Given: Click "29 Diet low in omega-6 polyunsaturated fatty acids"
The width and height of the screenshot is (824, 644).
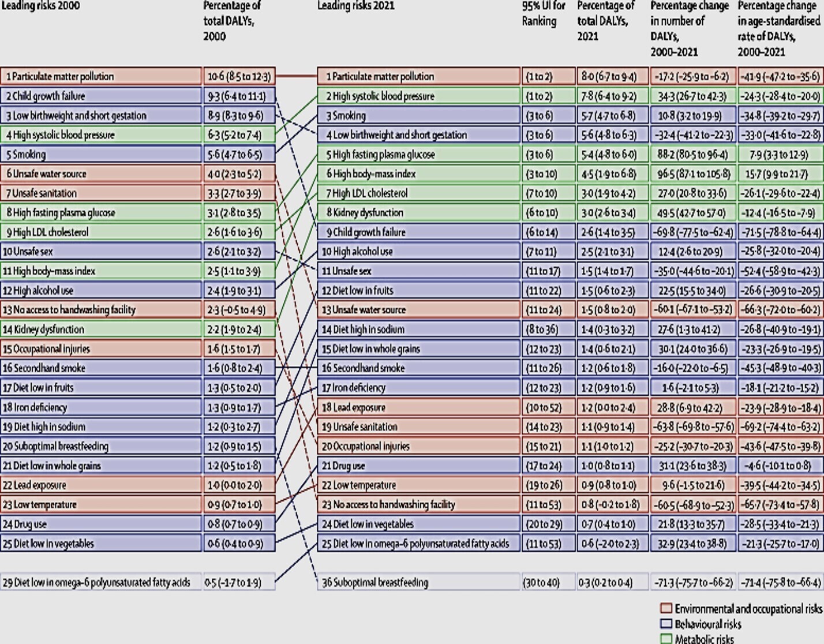Looking at the screenshot, I should coord(101,582).
